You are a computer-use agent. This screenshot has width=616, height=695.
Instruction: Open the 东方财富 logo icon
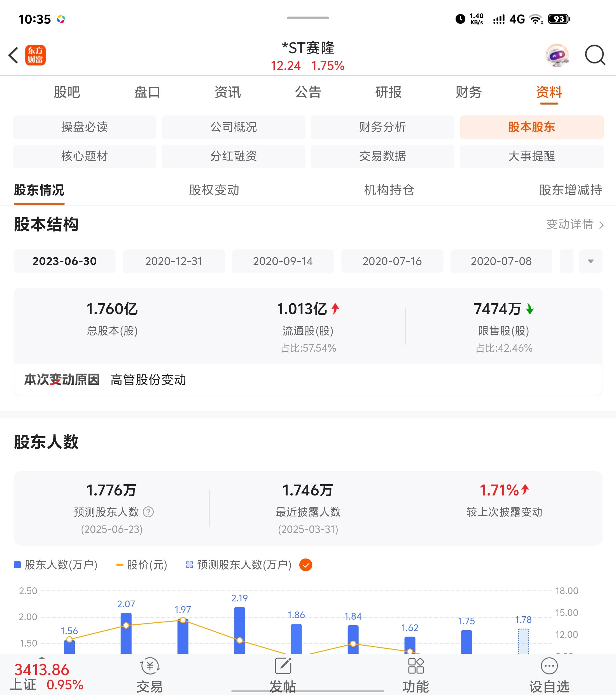click(x=35, y=55)
